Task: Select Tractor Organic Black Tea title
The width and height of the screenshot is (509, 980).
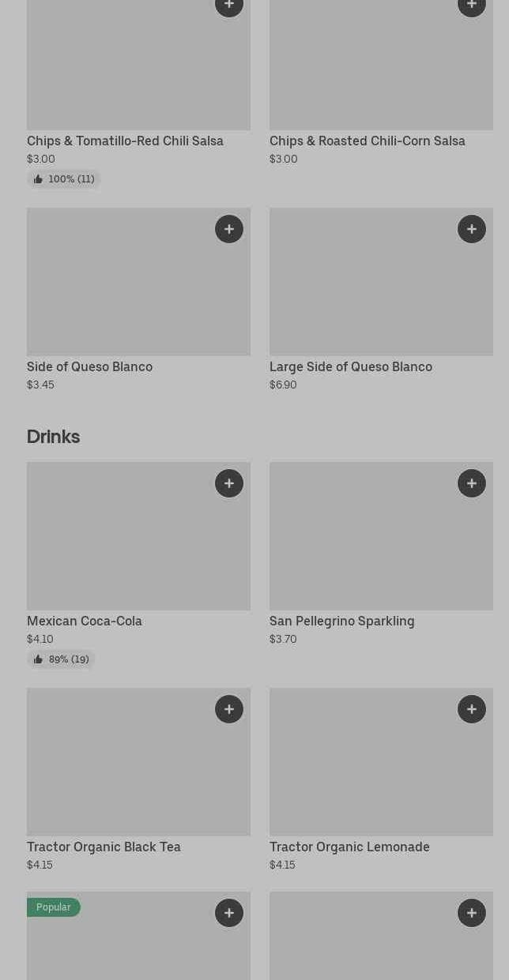Action: (x=104, y=847)
